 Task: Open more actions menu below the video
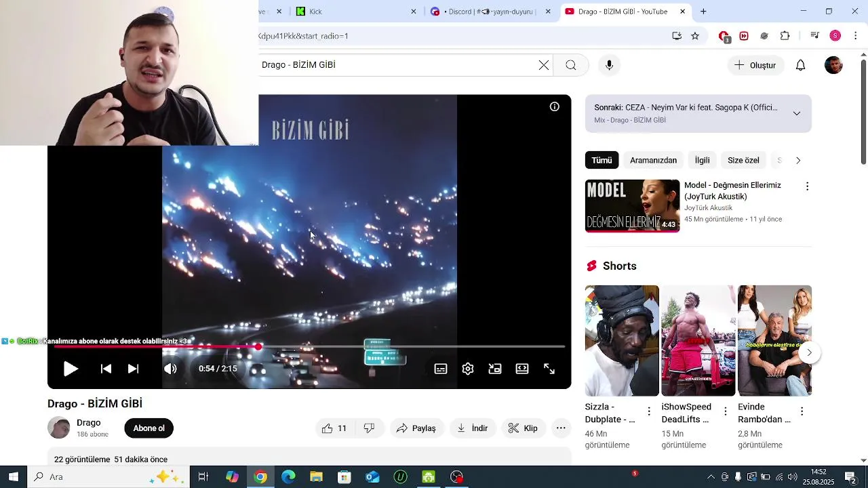click(x=561, y=428)
